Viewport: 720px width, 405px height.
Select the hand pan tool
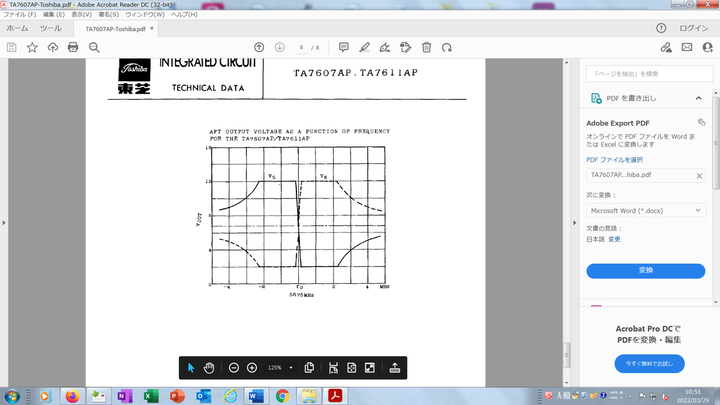[209, 367]
